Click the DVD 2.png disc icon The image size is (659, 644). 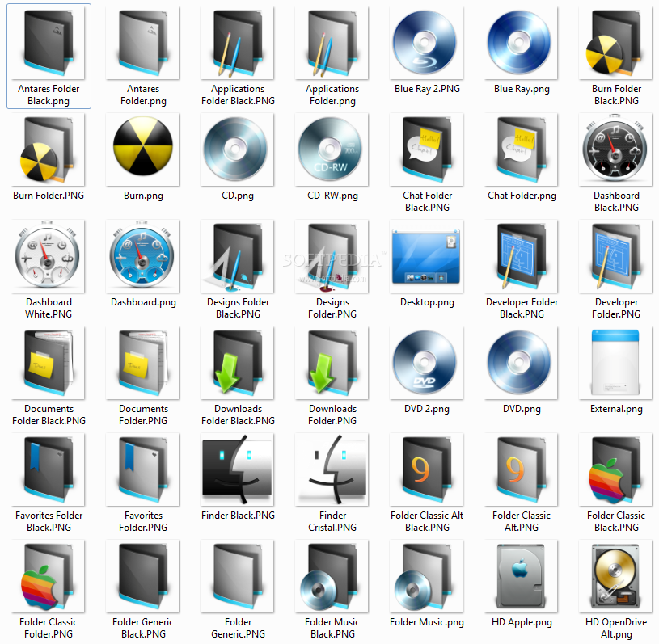(427, 363)
